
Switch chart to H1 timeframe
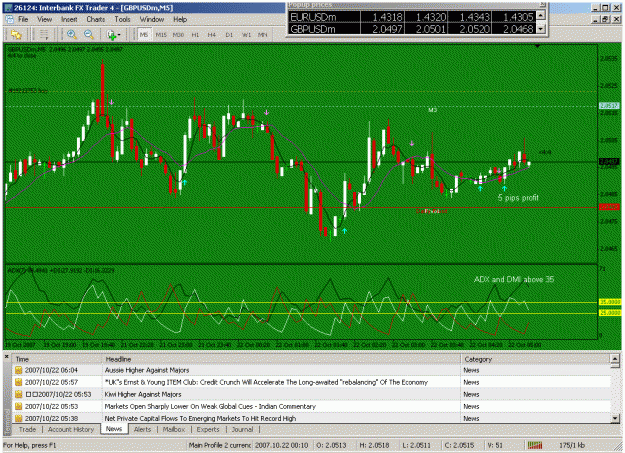[x=195, y=35]
